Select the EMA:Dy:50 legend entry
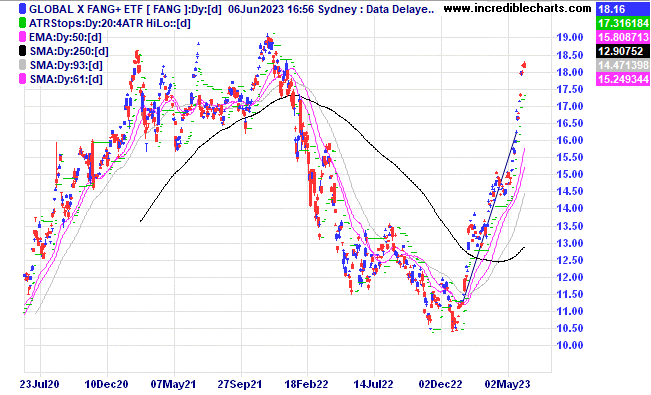 (x=65, y=37)
